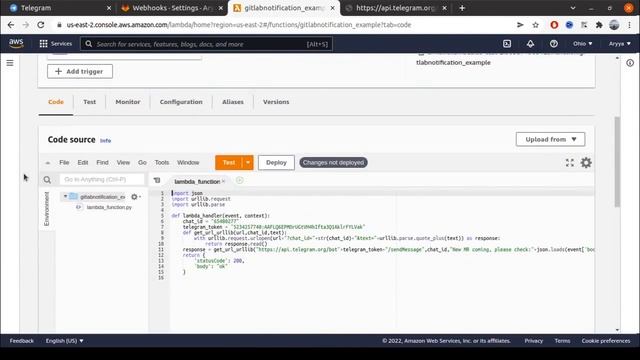The image size is (640, 360).
Task: Open the editor Find menu
Action: click(x=102, y=162)
